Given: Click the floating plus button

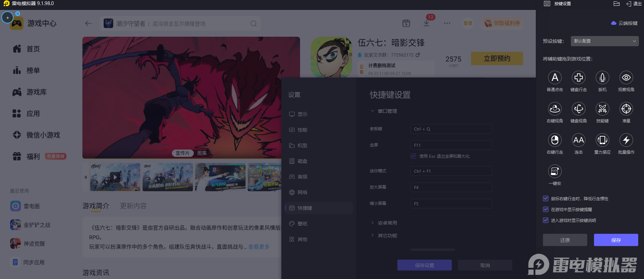Looking at the screenshot, I should coord(7,18).
